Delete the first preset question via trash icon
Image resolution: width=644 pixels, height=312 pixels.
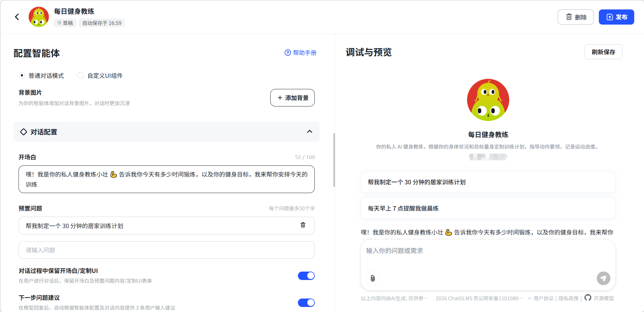click(x=303, y=225)
